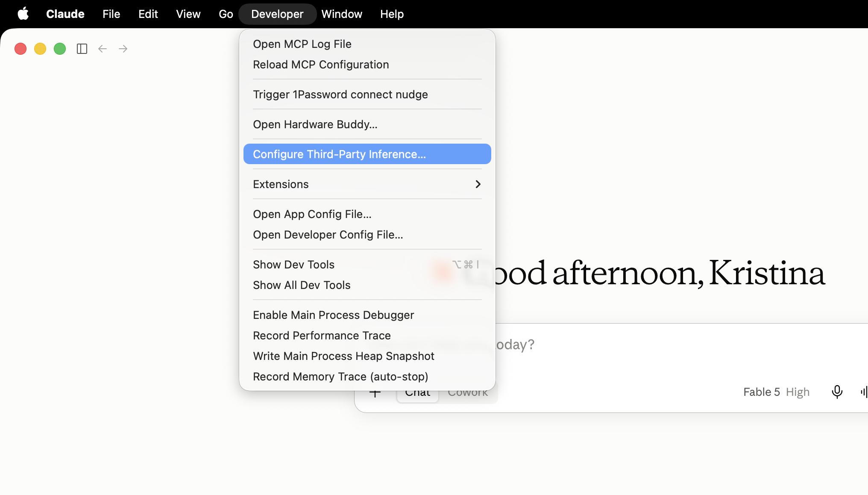The height and width of the screenshot is (495, 868).
Task: Click the red close window button
Action: pyautogui.click(x=21, y=49)
